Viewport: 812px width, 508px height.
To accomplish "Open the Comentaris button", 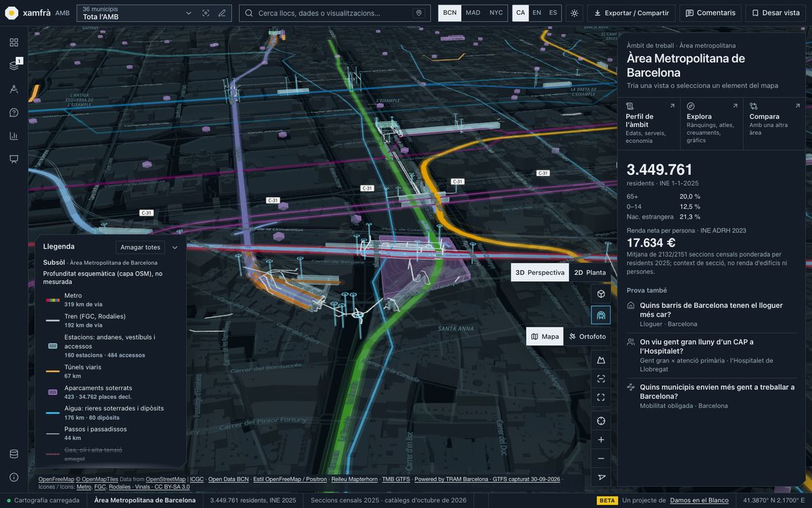I will click(710, 13).
